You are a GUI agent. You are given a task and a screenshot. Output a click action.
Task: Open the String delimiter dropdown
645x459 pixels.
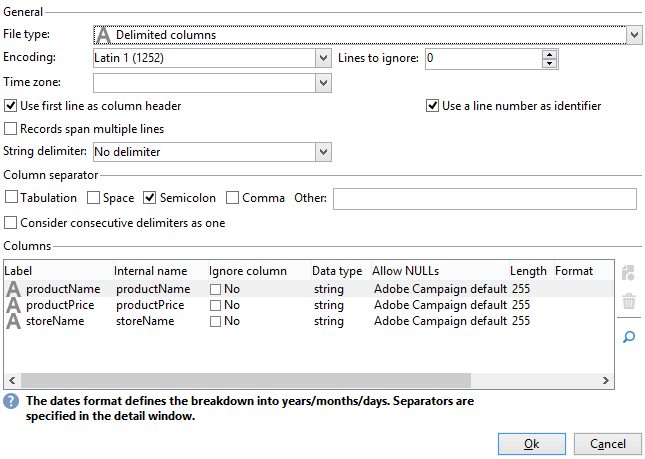322,152
